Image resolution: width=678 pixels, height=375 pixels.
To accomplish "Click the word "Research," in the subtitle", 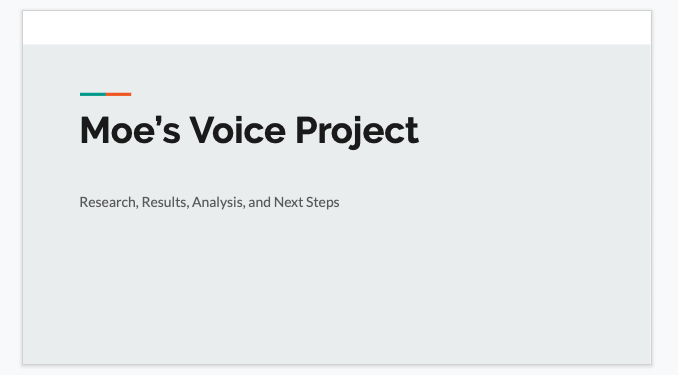I will (x=109, y=202).
